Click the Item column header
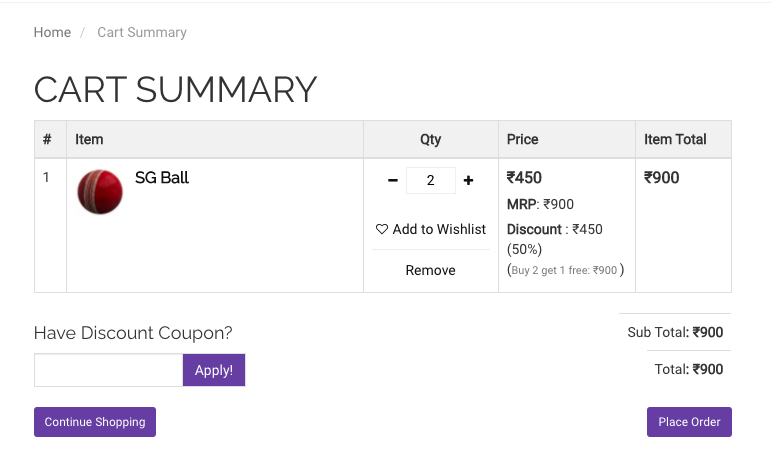771x474 pixels. coord(89,140)
